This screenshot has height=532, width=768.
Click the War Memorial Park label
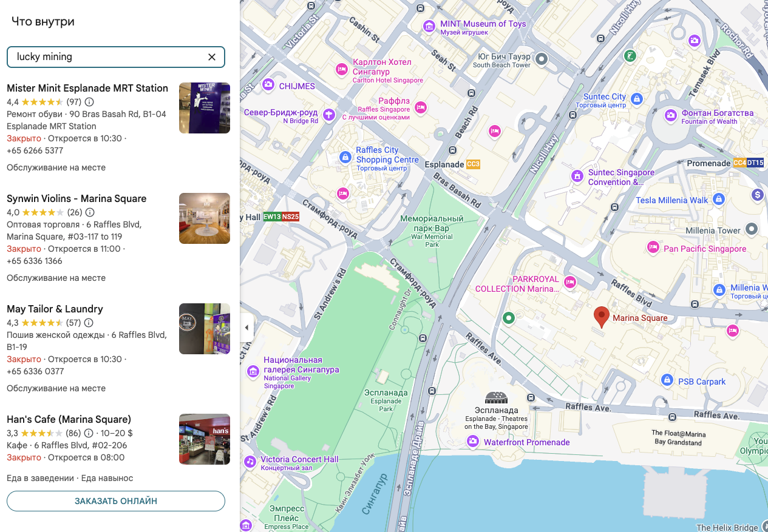pos(432,231)
